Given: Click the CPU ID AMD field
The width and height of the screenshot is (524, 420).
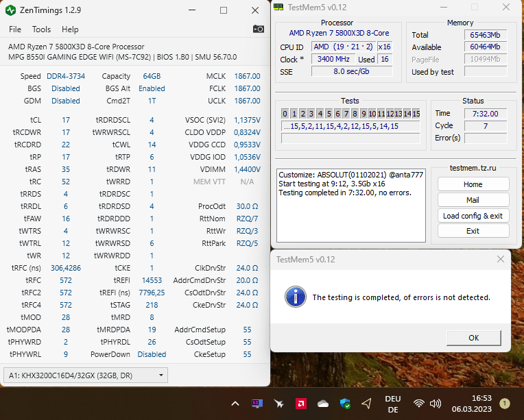Looking at the screenshot, I should [343, 47].
